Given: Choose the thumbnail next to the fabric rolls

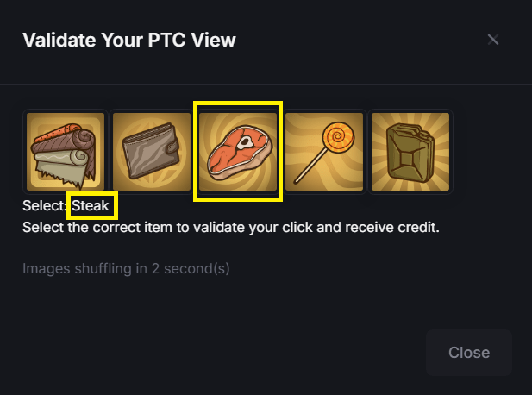Looking at the screenshot, I should pyautogui.click(x=152, y=152).
